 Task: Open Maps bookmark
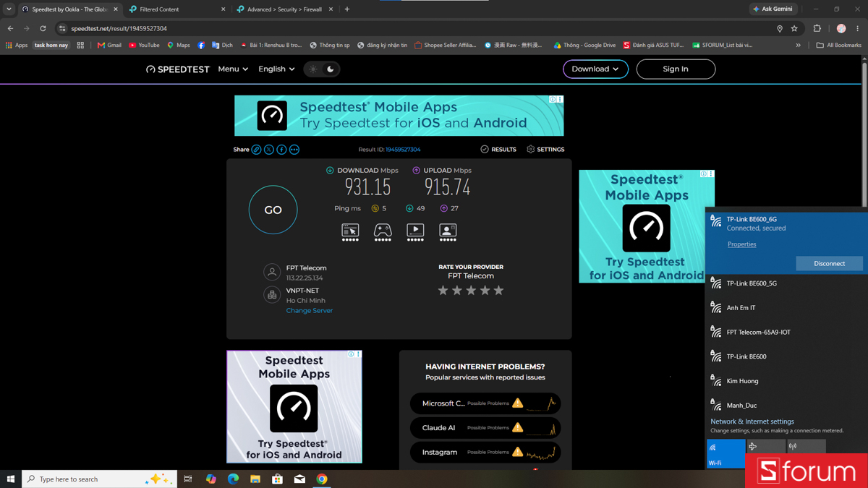tap(179, 45)
